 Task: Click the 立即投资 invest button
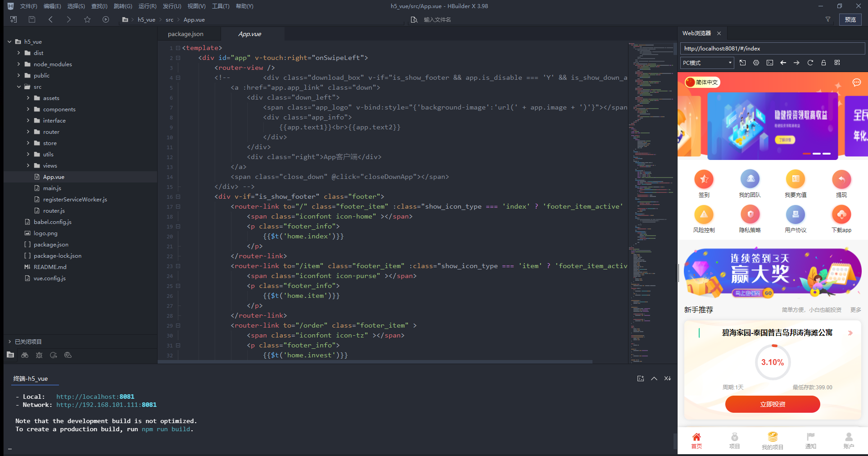pos(773,404)
